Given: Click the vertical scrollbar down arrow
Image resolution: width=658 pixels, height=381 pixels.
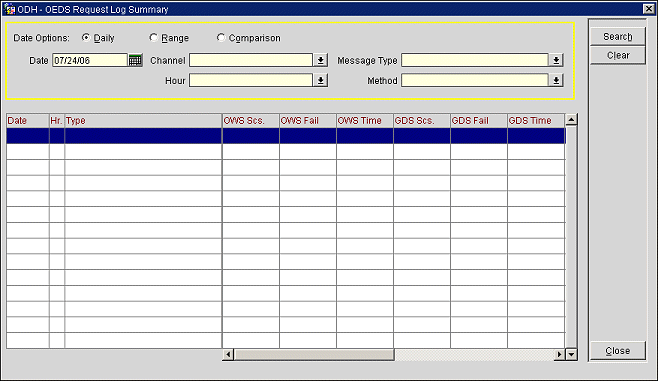Looking at the screenshot, I should 571,355.
